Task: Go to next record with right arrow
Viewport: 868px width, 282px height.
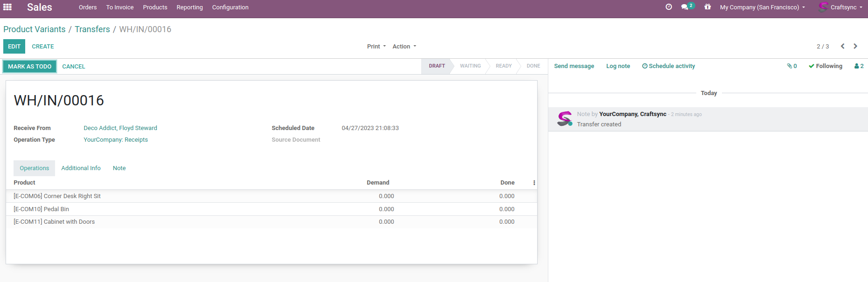Action: [855, 46]
